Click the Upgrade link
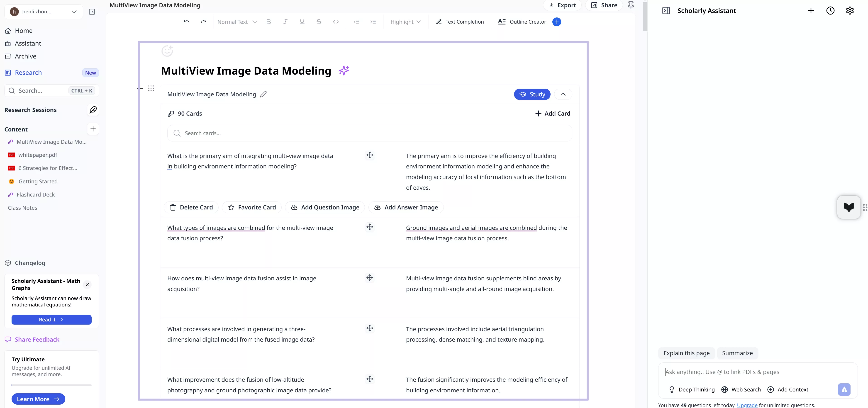Viewport: 868px width, 408px height. 747,405
